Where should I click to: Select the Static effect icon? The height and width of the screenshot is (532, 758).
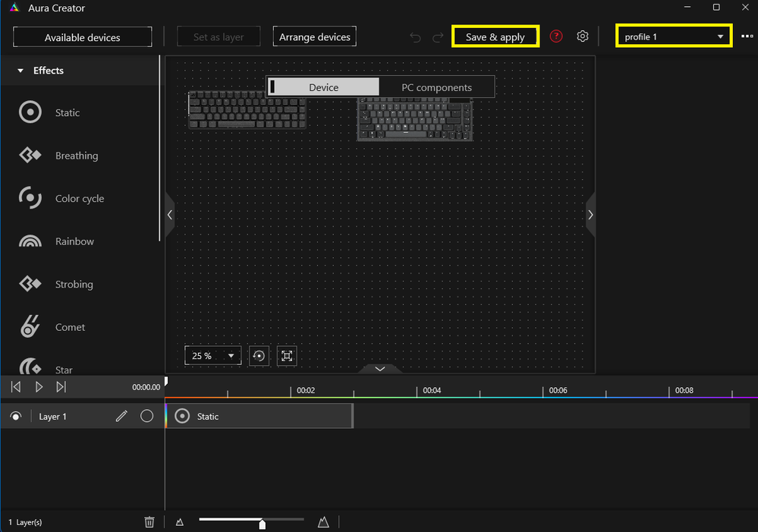(x=30, y=112)
